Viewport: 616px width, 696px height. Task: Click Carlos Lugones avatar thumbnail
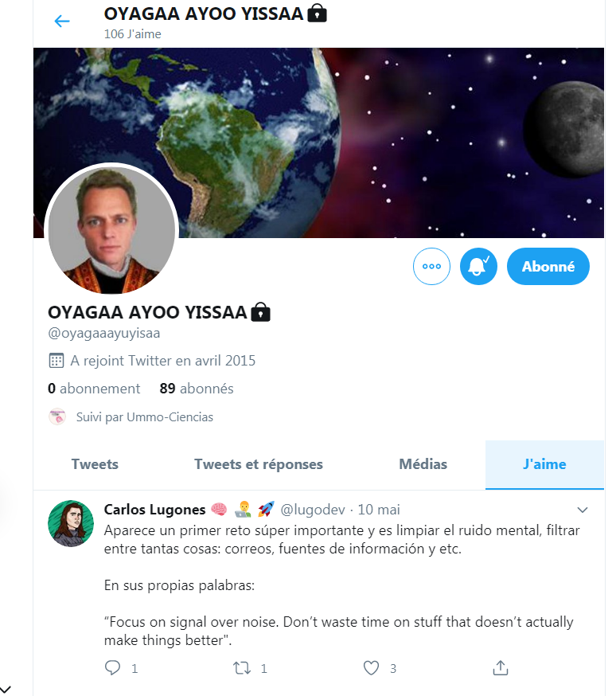pos(71,523)
